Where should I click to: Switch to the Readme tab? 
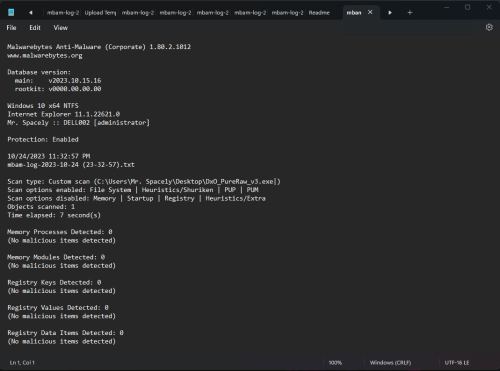(x=319, y=13)
